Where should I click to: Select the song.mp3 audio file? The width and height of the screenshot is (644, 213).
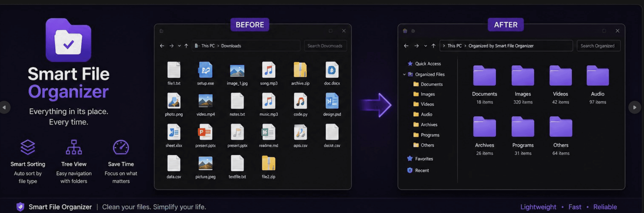pyautogui.click(x=268, y=70)
